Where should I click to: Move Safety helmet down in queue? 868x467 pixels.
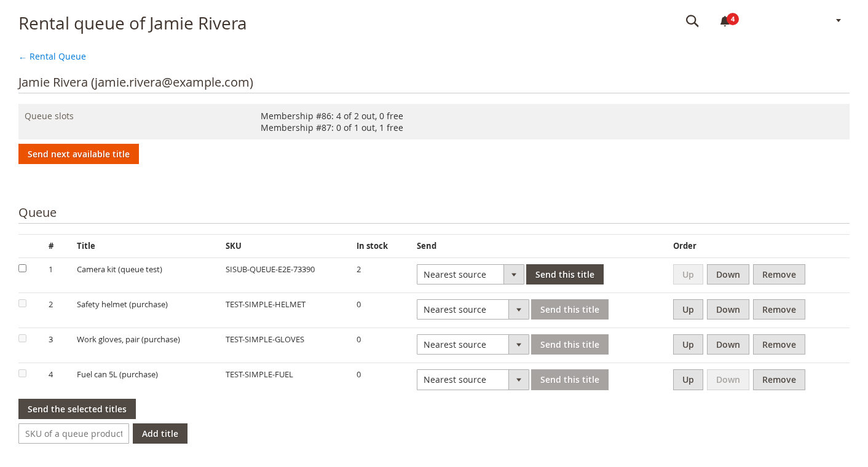[x=728, y=310]
